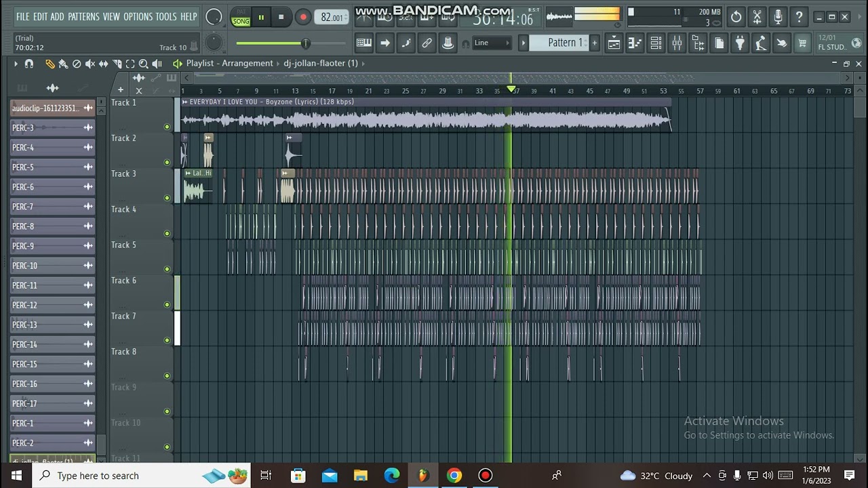Select the Draw pencil tool
Screen dimensions: 868x488
pos(50,64)
